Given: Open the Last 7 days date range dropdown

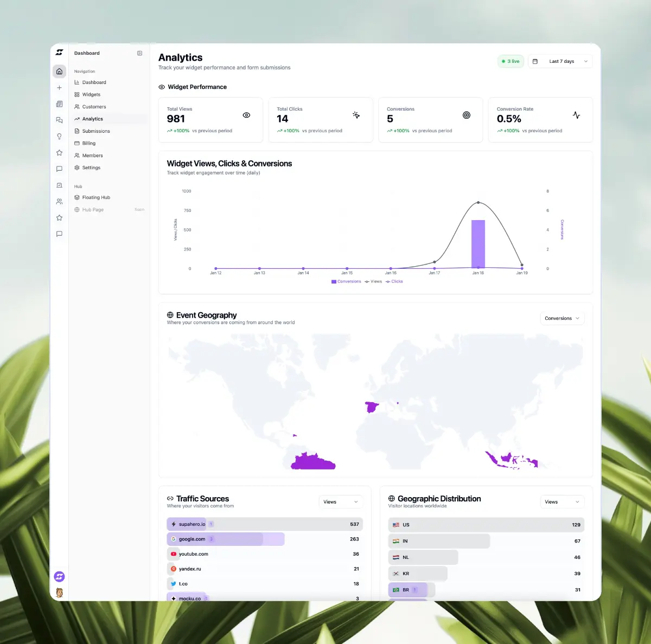Looking at the screenshot, I should coord(560,61).
